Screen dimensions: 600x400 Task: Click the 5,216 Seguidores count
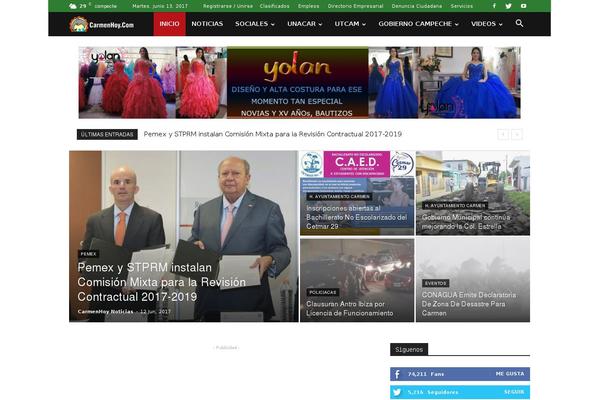coord(433,392)
